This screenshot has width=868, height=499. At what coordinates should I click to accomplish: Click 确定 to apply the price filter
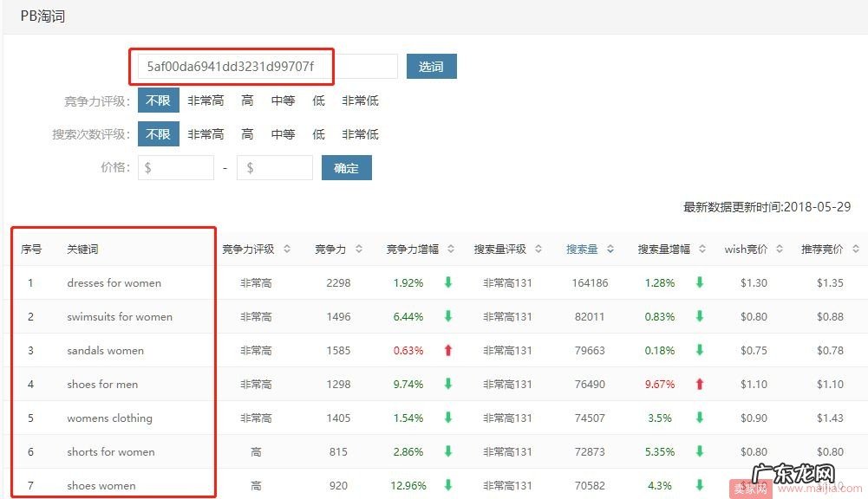point(346,167)
